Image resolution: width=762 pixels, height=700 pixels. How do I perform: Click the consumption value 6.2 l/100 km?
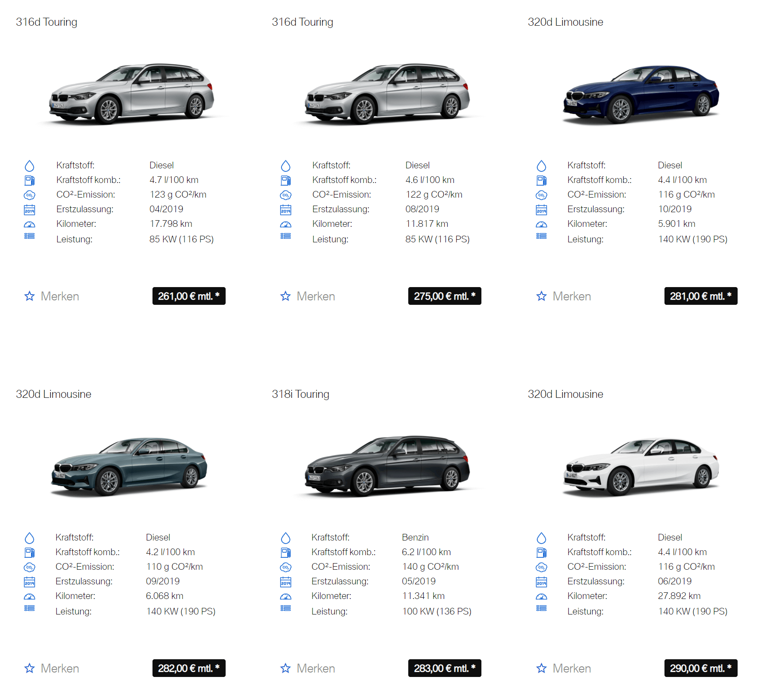point(426,552)
